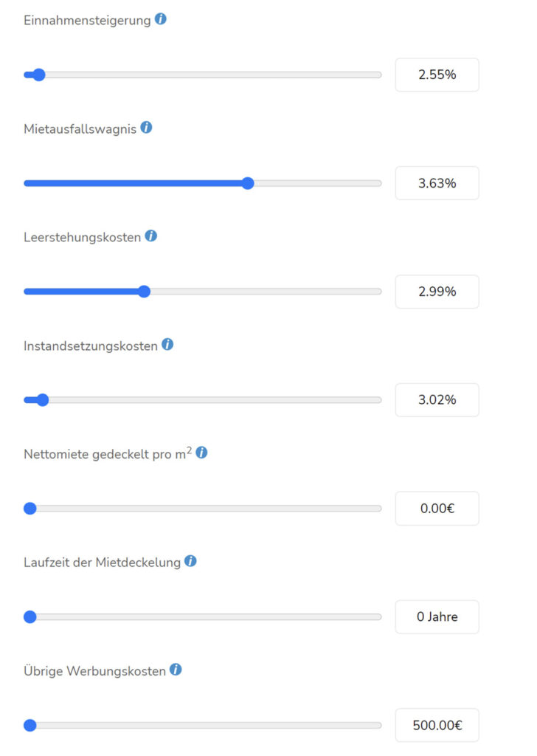Screen dimensions: 537x756
Task: Click the 0.00€ value field
Action: (437, 508)
